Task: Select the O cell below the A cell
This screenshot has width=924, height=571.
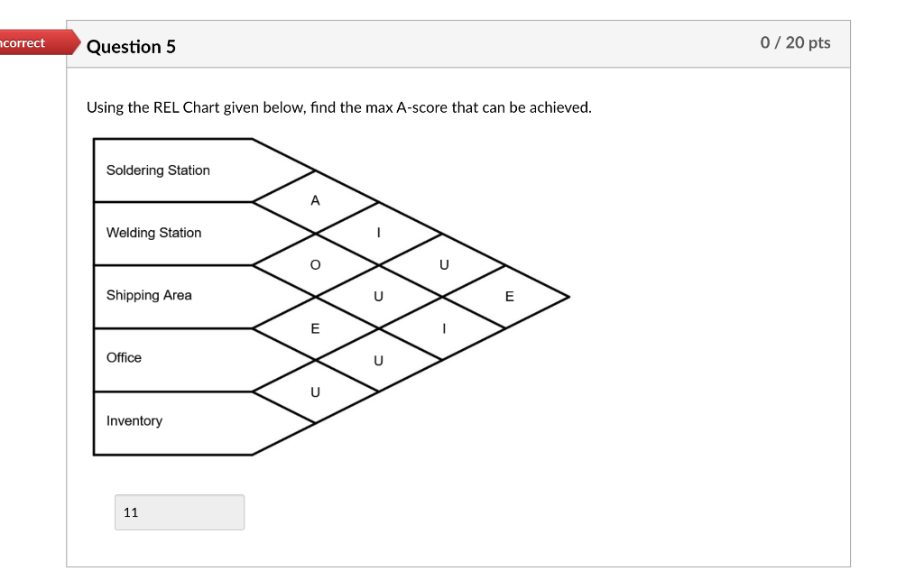Action: click(x=315, y=264)
